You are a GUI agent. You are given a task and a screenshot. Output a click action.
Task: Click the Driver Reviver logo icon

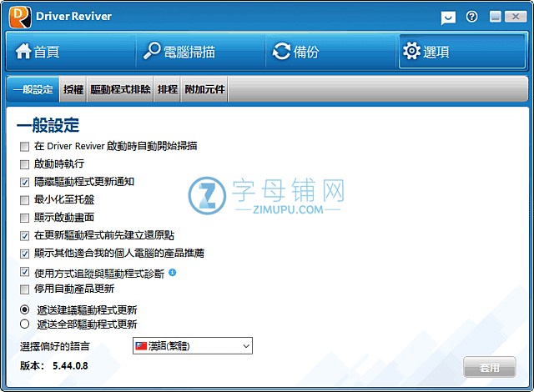(x=16, y=16)
